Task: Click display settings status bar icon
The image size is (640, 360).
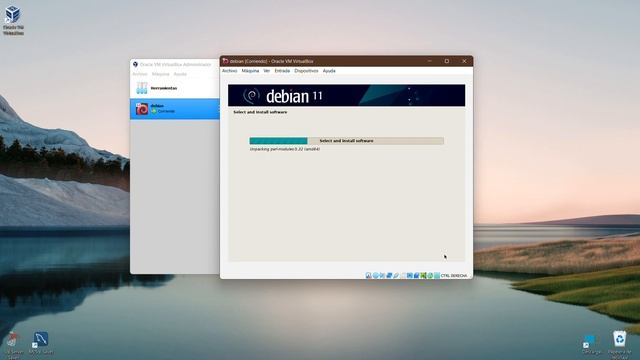Action: pos(410,276)
